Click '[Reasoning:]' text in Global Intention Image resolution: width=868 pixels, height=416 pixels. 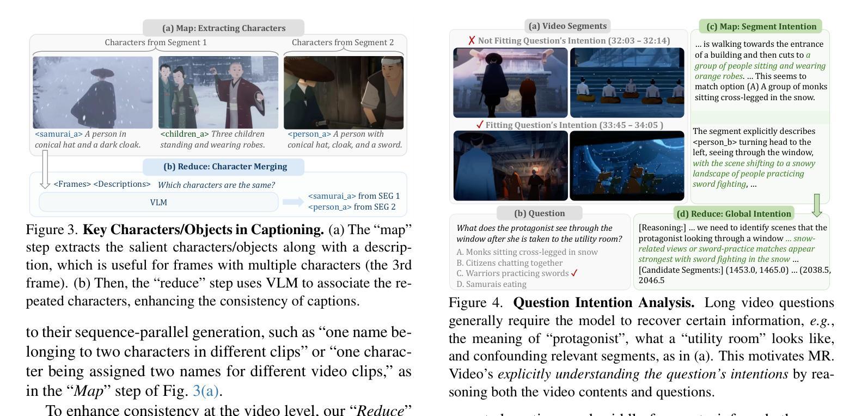tap(662, 228)
